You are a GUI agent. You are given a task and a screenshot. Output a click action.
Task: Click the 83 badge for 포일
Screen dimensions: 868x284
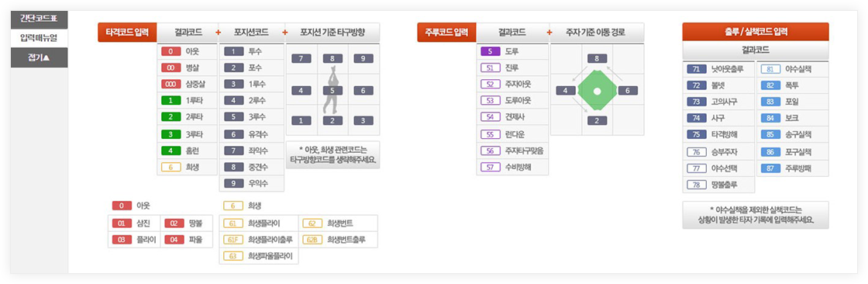click(x=770, y=102)
